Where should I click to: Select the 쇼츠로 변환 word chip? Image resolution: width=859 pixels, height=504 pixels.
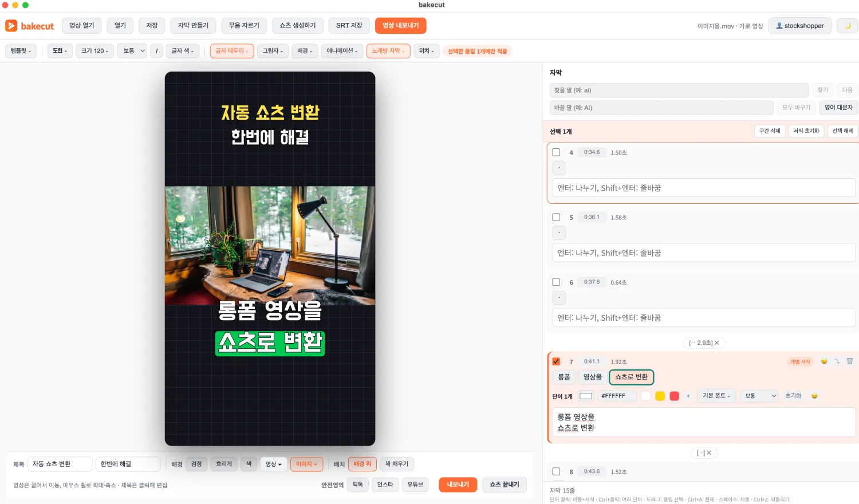pyautogui.click(x=632, y=377)
